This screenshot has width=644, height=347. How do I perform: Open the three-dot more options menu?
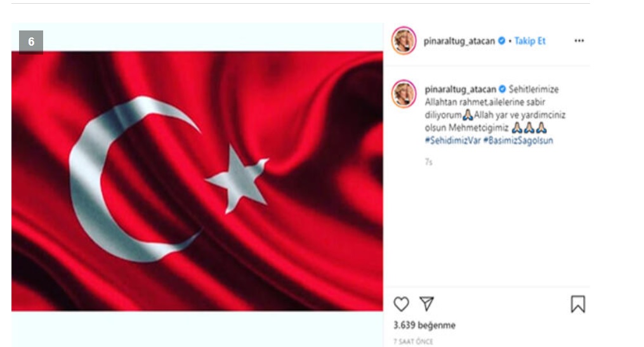click(579, 41)
